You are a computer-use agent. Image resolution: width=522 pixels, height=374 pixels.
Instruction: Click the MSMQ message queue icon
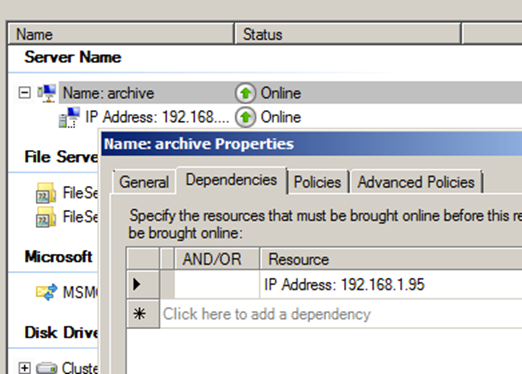pyautogui.click(x=46, y=292)
